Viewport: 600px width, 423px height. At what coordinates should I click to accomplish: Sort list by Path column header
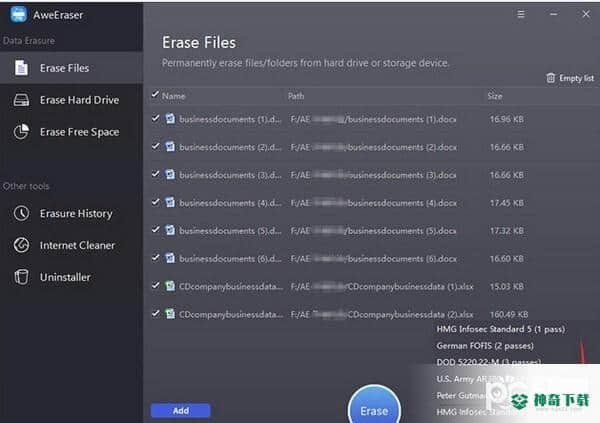coord(296,96)
